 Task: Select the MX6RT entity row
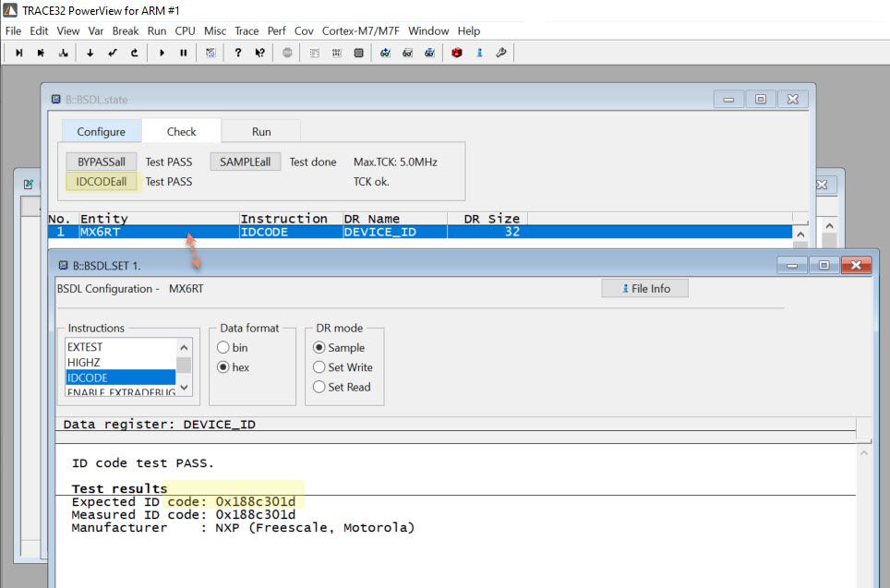tap(420, 232)
